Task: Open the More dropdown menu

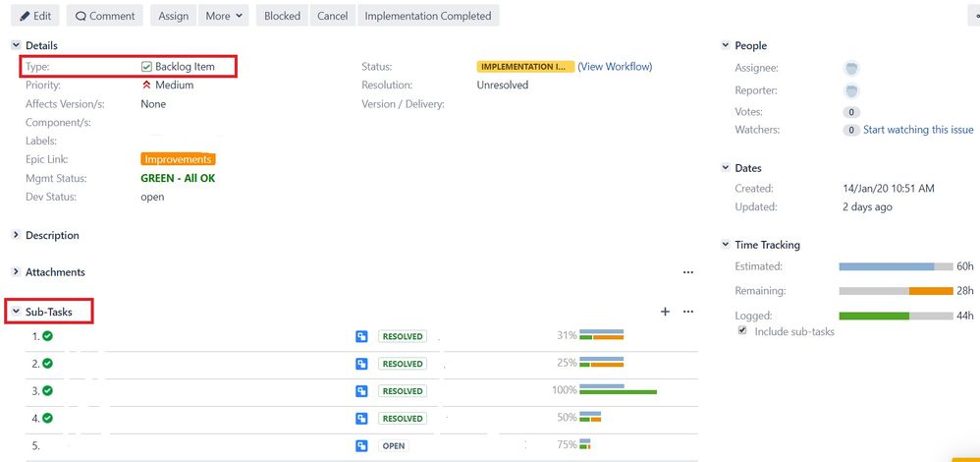Action: 223,16
